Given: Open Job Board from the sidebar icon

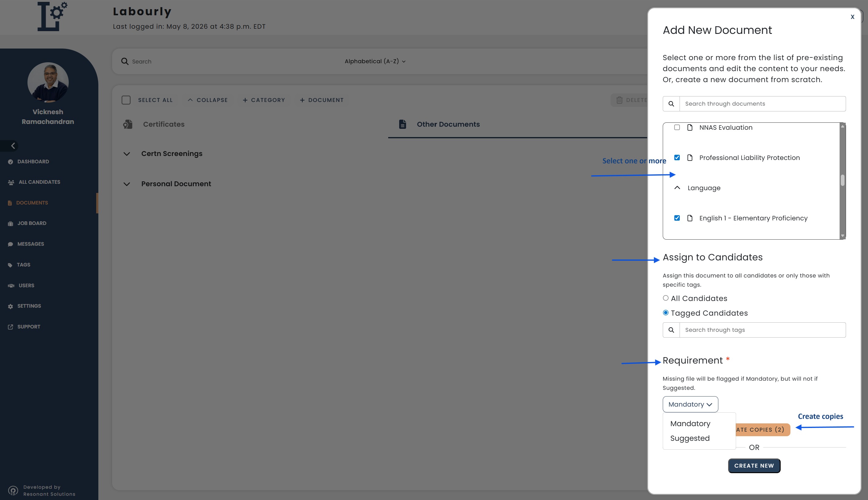Looking at the screenshot, I should pyautogui.click(x=10, y=223).
